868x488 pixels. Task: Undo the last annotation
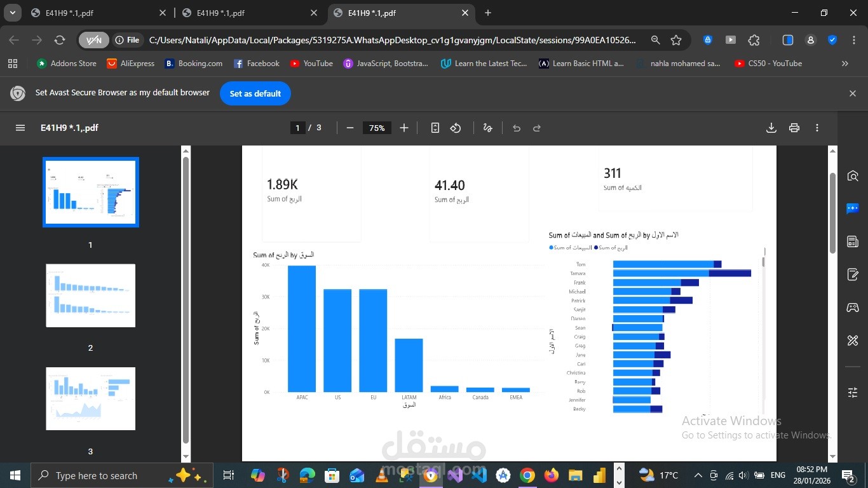[517, 128]
